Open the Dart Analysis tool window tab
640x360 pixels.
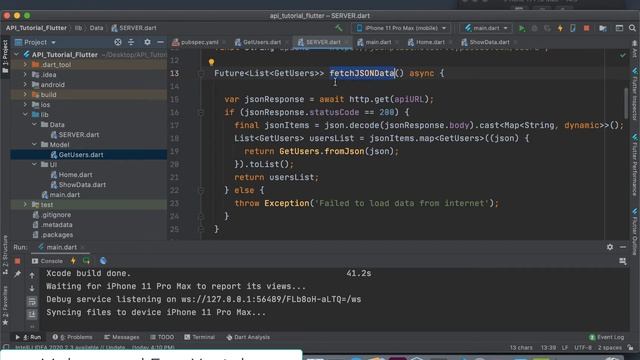[248, 337]
